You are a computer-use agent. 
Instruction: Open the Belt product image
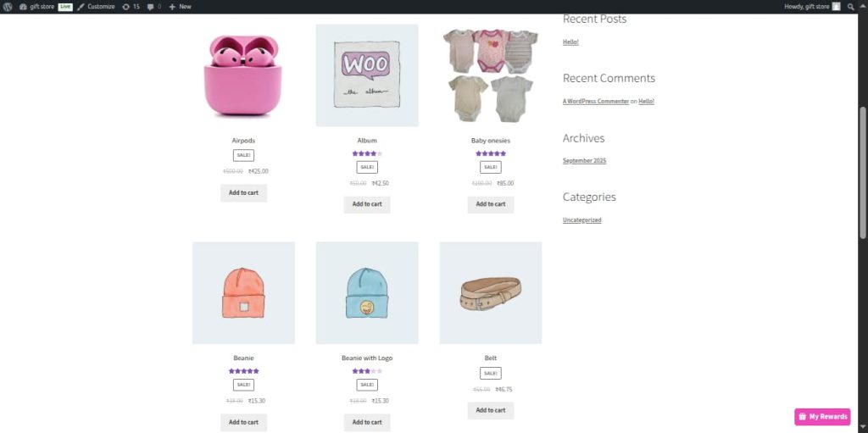pos(491,292)
